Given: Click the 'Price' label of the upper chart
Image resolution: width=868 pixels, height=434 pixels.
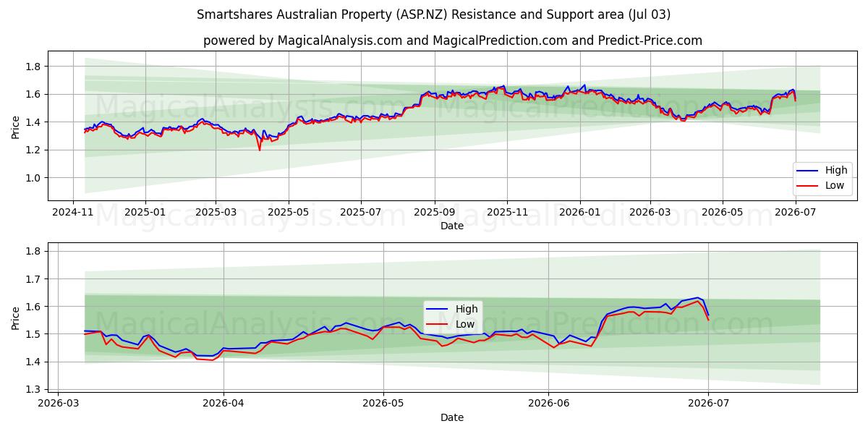Looking at the screenshot, I should point(16,126).
